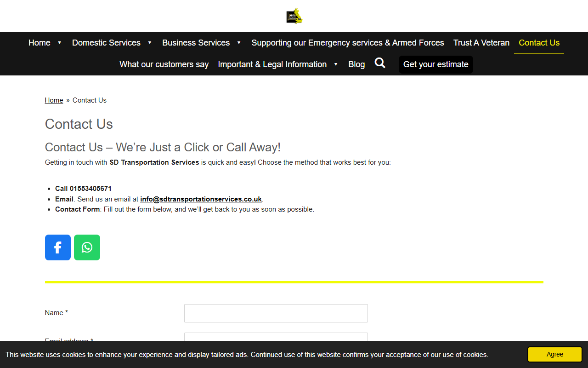This screenshot has height=368, width=588.
Task: Select the Contact Us menu item
Action: (539, 43)
